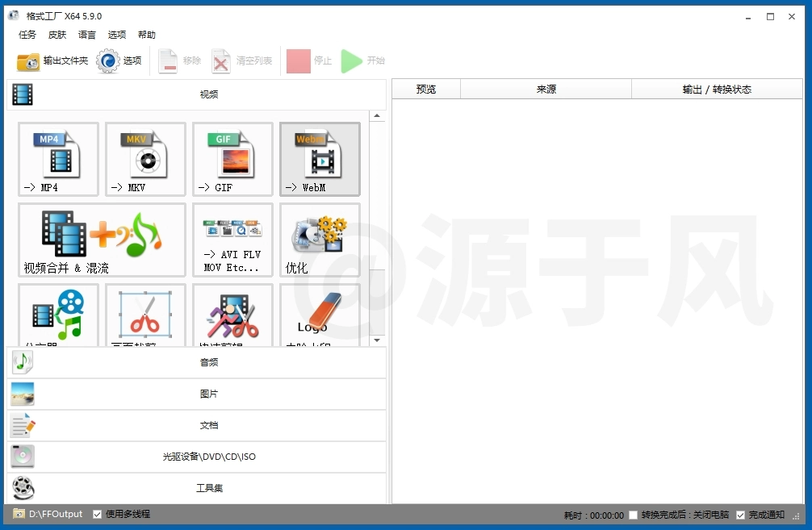Screen dimensions: 812x530
Task: Open the 优化 video optimize tool
Action: (x=320, y=240)
